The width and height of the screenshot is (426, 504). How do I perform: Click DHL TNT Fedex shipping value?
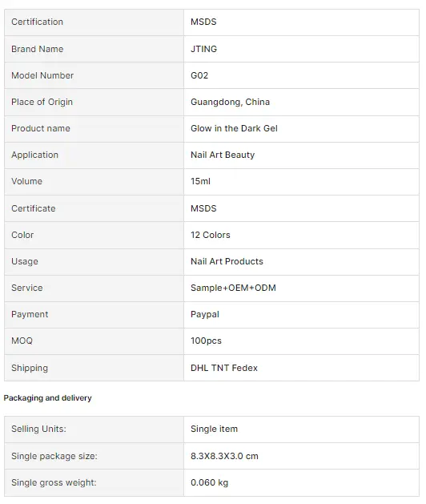click(224, 368)
